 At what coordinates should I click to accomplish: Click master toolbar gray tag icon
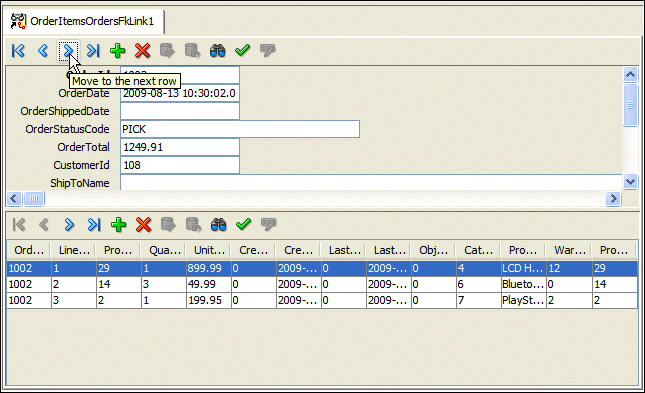(x=268, y=51)
